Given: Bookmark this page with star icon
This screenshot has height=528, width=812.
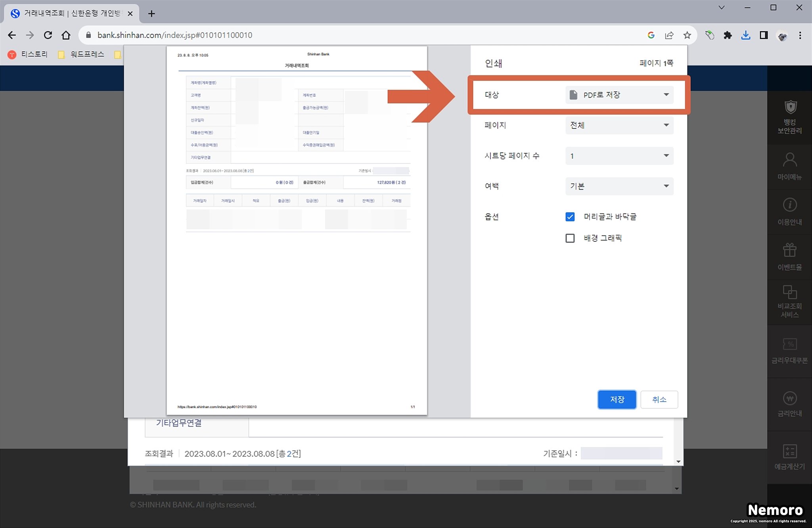Looking at the screenshot, I should click(x=687, y=35).
